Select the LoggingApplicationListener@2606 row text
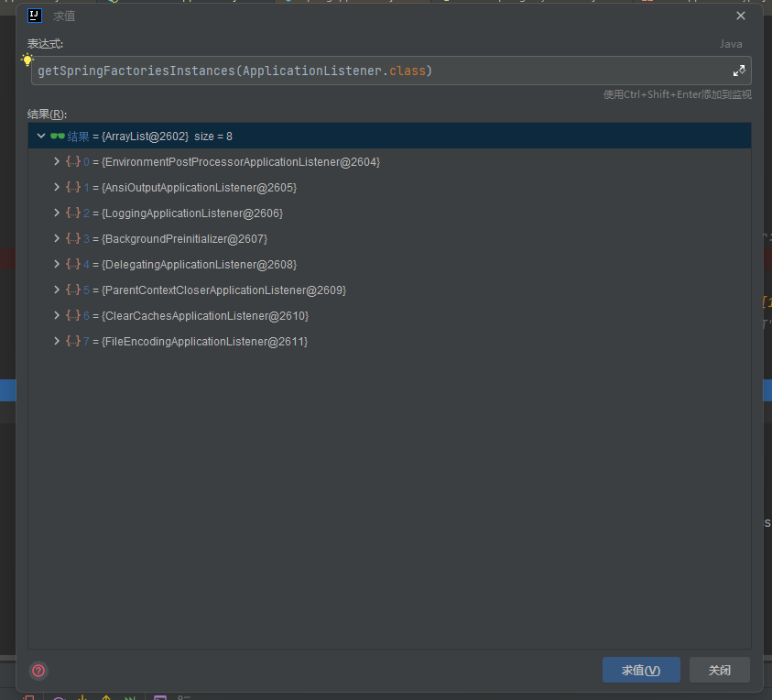Viewport: 772px width, 700px height. click(192, 213)
